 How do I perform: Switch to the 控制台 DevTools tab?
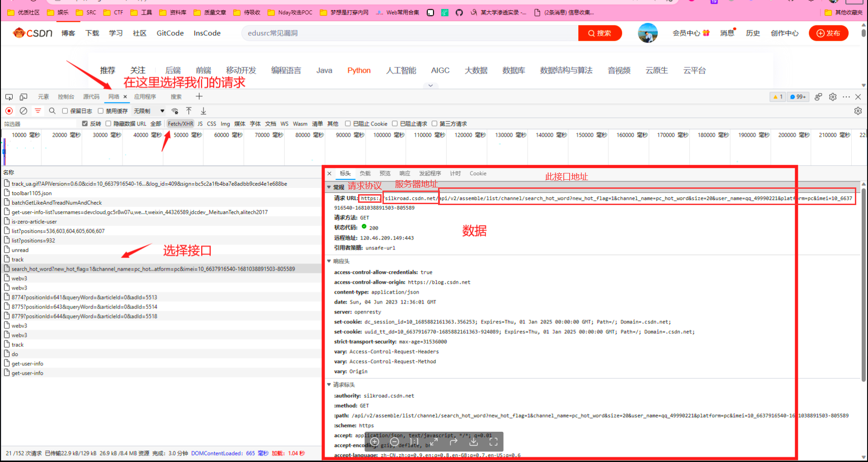click(66, 97)
